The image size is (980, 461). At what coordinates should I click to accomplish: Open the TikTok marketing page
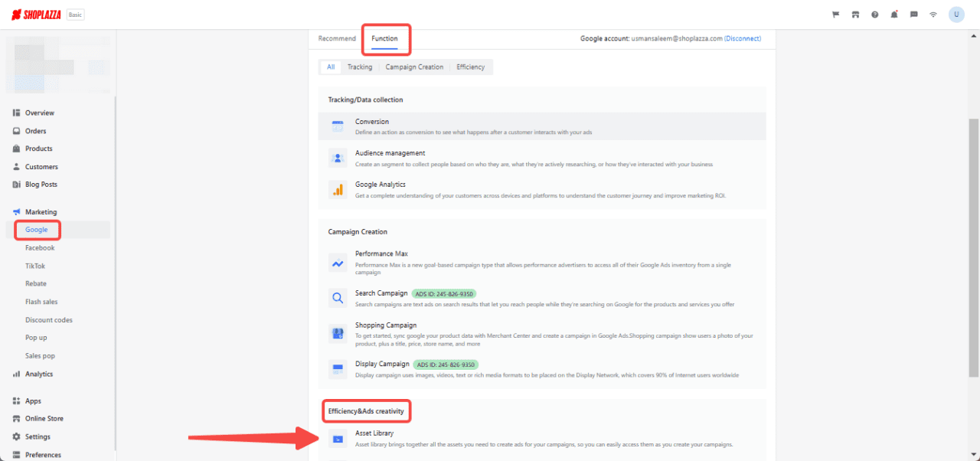click(x=35, y=266)
